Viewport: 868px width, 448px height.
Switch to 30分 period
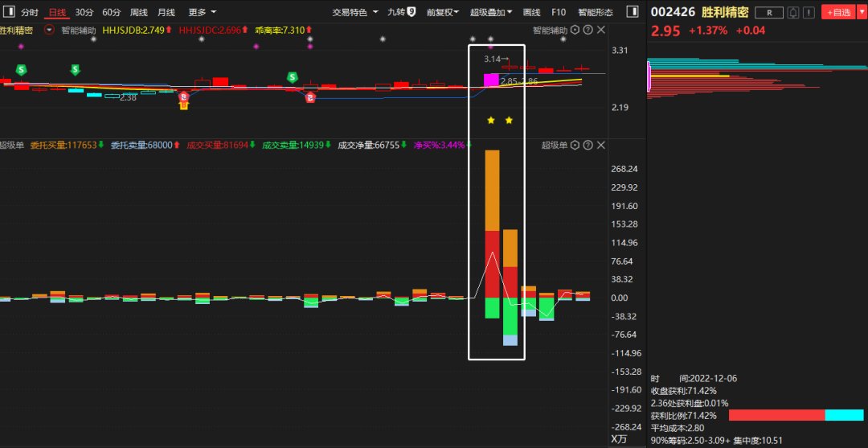click(x=84, y=12)
